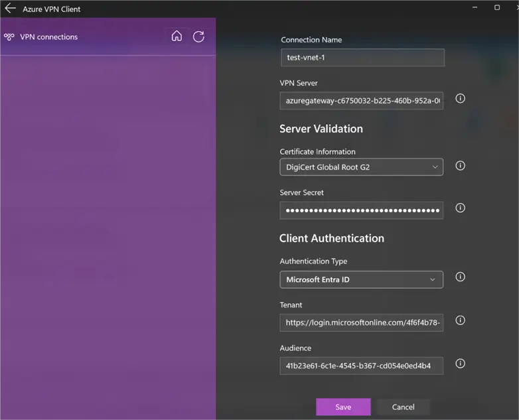Screen dimensions: 519x420
Task: Click the Audience input field
Action: tap(362, 366)
